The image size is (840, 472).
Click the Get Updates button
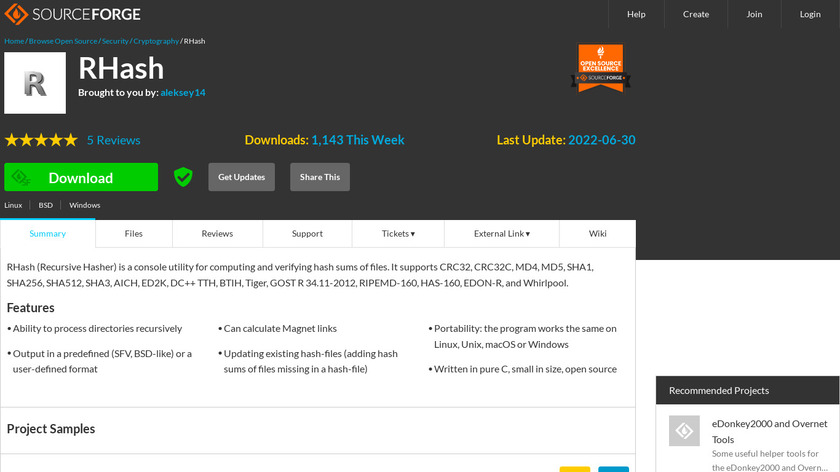coord(242,177)
